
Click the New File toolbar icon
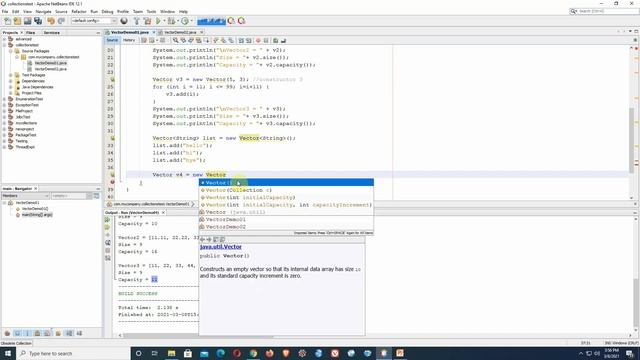point(7,21)
